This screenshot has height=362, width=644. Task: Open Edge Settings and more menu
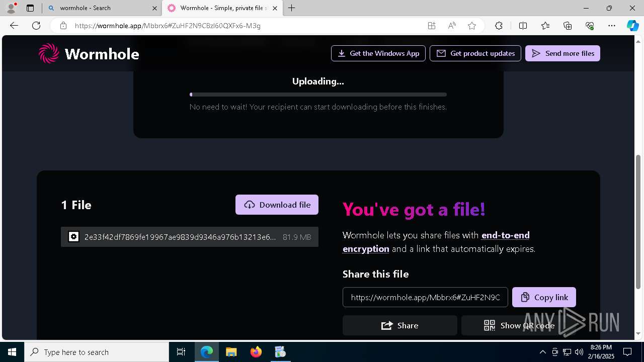(x=612, y=26)
